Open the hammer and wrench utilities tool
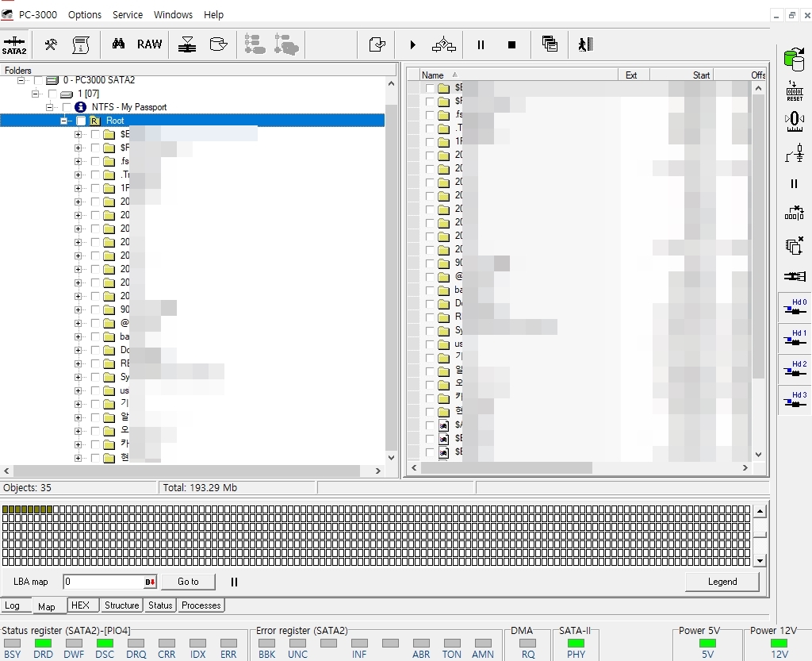Image resolution: width=812 pixels, height=661 pixels. (x=51, y=44)
